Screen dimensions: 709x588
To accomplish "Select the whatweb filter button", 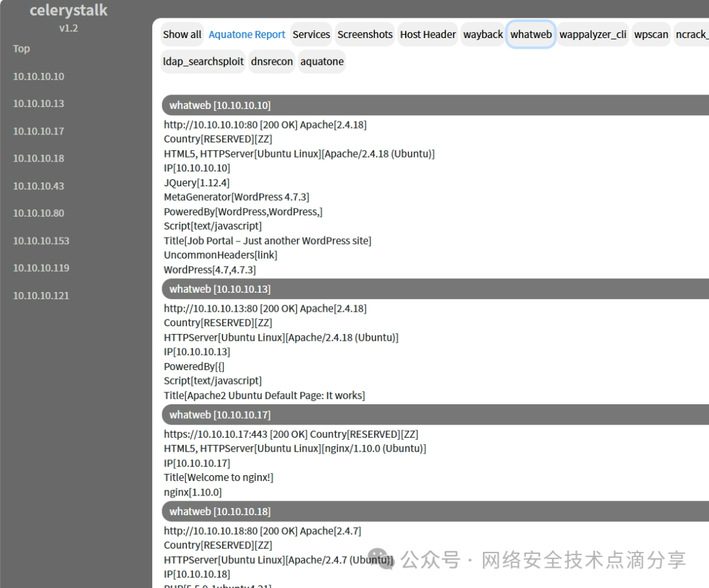I will (x=531, y=34).
